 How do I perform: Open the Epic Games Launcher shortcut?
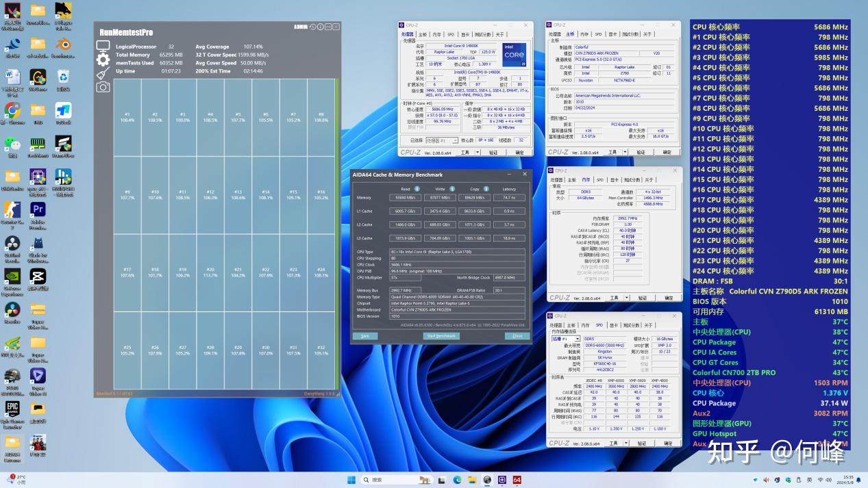[12, 413]
